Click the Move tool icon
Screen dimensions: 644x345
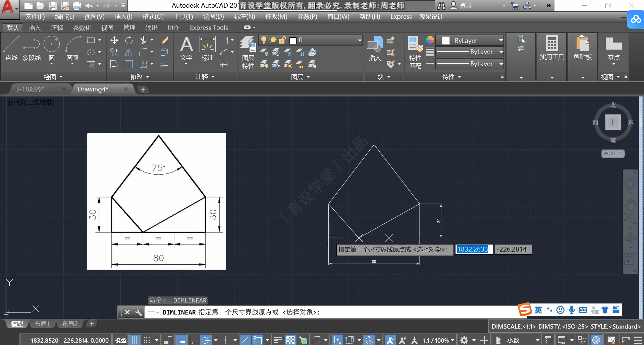pos(114,41)
